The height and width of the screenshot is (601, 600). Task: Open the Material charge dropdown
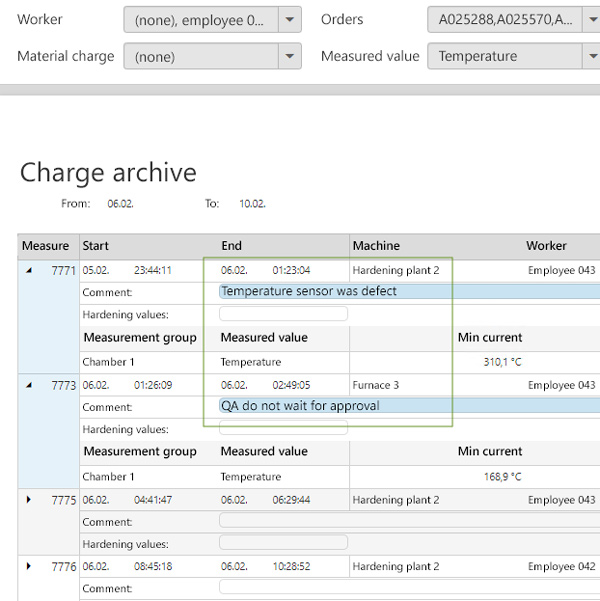(x=289, y=57)
